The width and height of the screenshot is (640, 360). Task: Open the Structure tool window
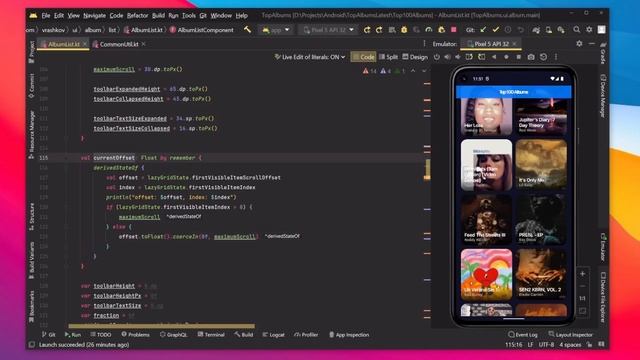tap(32, 217)
